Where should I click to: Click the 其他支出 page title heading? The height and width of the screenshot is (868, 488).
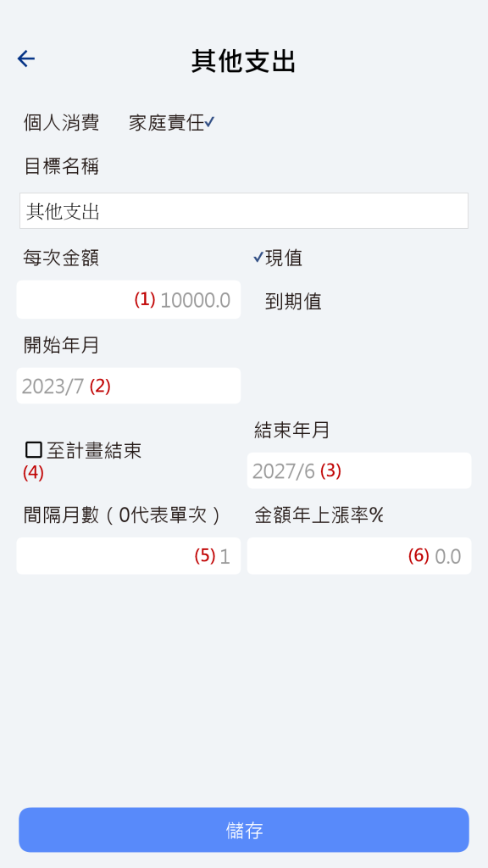pyautogui.click(x=243, y=61)
